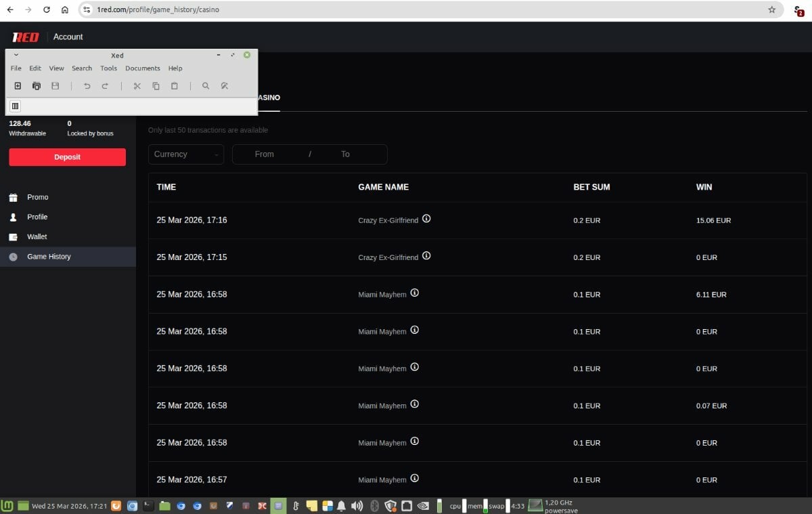
Task: Toggle the Xed side pane button
Action: (15, 106)
